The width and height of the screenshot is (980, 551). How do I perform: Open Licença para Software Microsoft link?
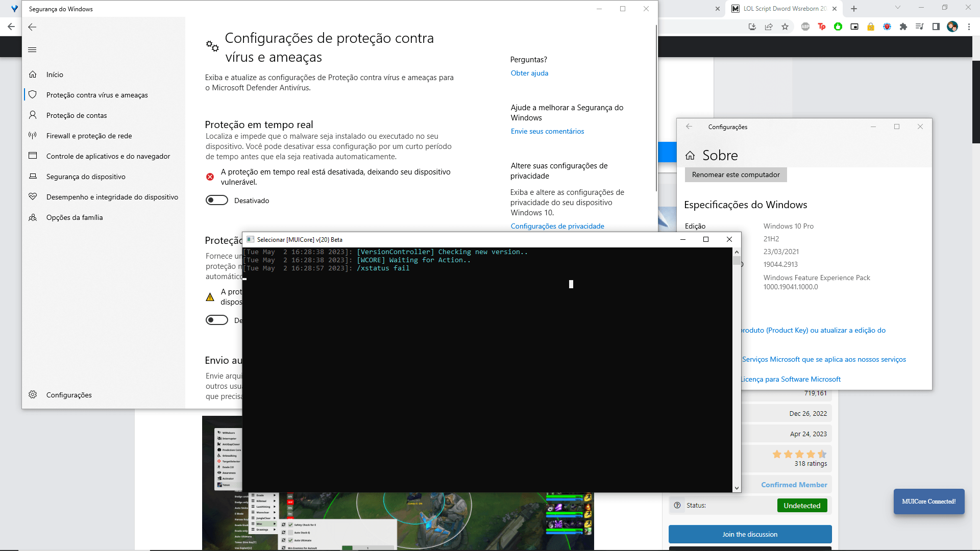pyautogui.click(x=791, y=379)
